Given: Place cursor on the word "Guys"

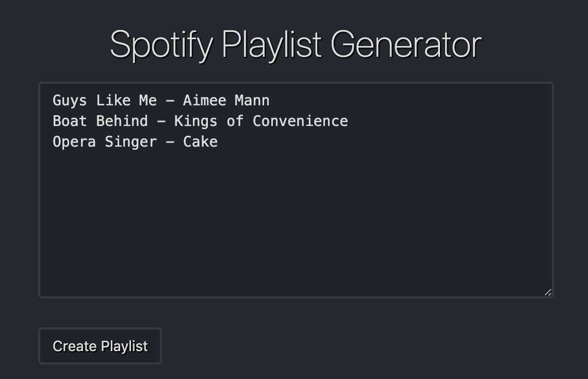Looking at the screenshot, I should [x=70, y=101].
